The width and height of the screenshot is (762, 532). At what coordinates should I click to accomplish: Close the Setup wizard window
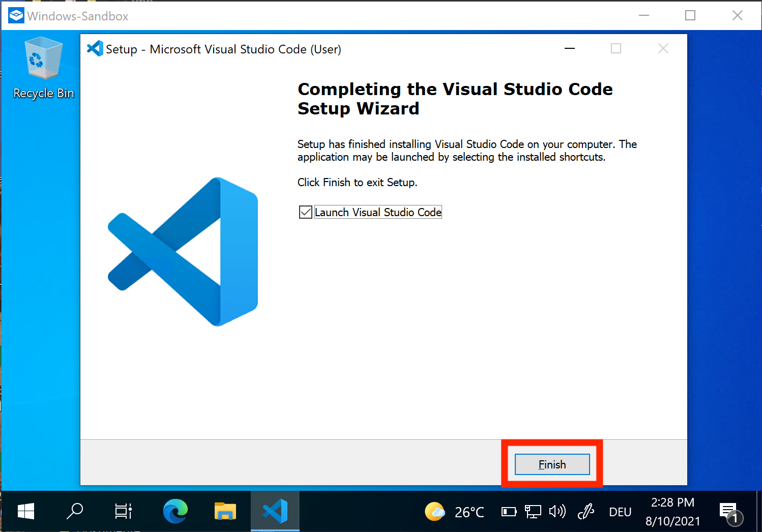tap(663, 48)
